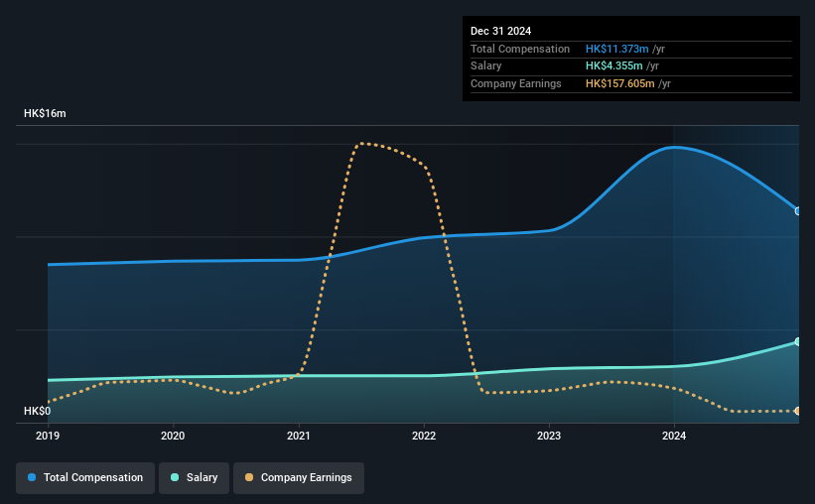Click the 2024 axis label
Viewport: 815px width, 504px height.
[674, 436]
